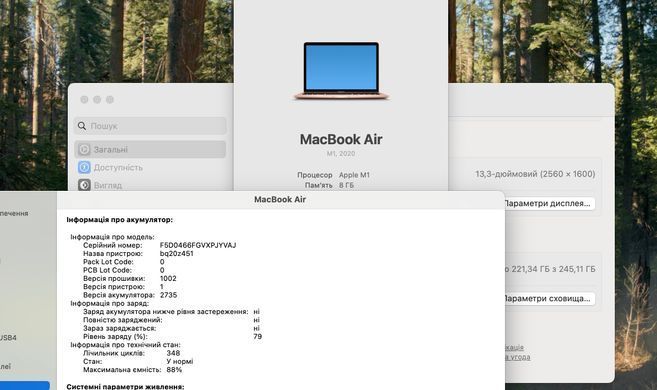Select serial number 'F5D0466FGVXPJYVAJ'
657x390 pixels.
click(198, 245)
